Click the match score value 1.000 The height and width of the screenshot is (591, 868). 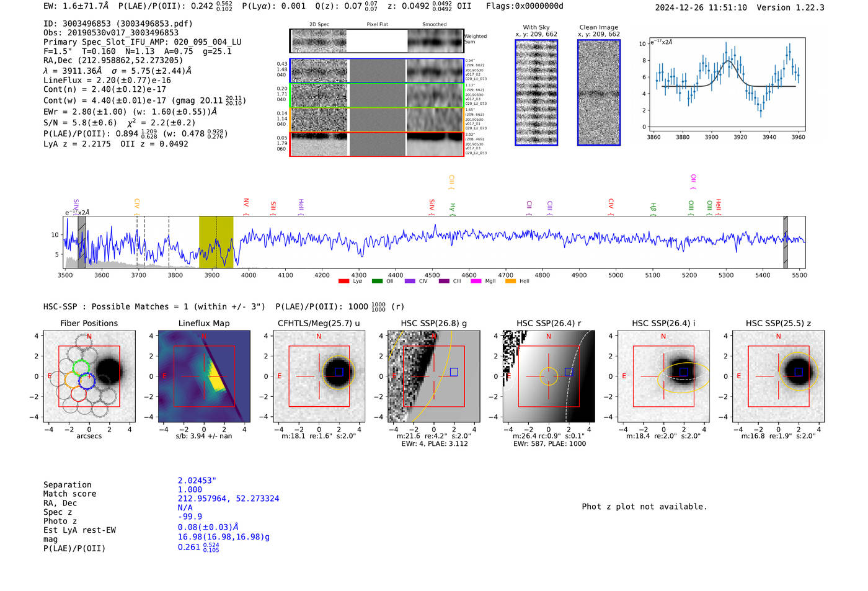click(190, 489)
